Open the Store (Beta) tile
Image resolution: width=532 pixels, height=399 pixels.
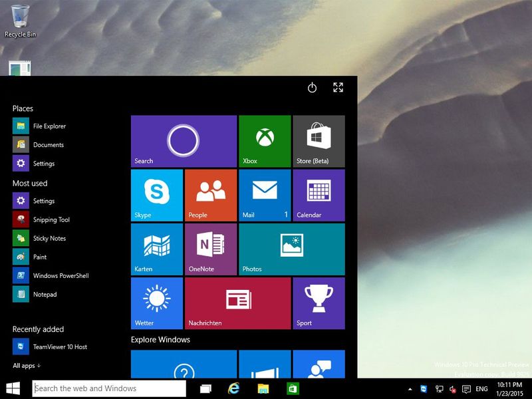click(319, 141)
